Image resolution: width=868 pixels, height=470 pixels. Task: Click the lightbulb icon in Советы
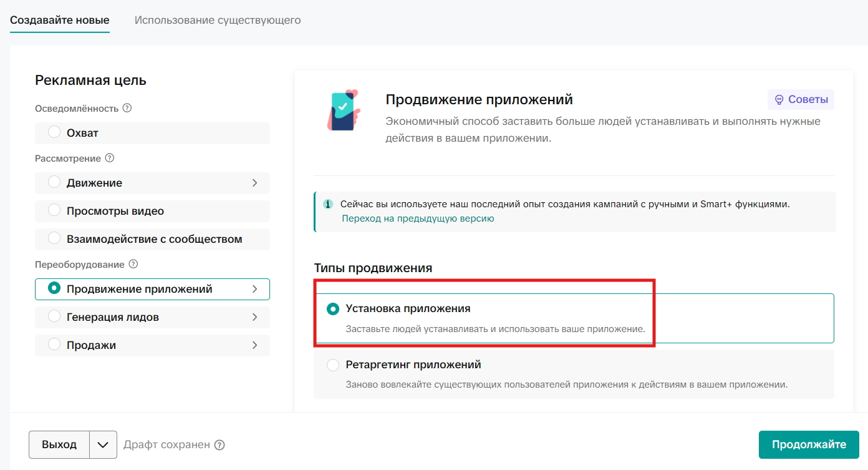[x=779, y=99]
